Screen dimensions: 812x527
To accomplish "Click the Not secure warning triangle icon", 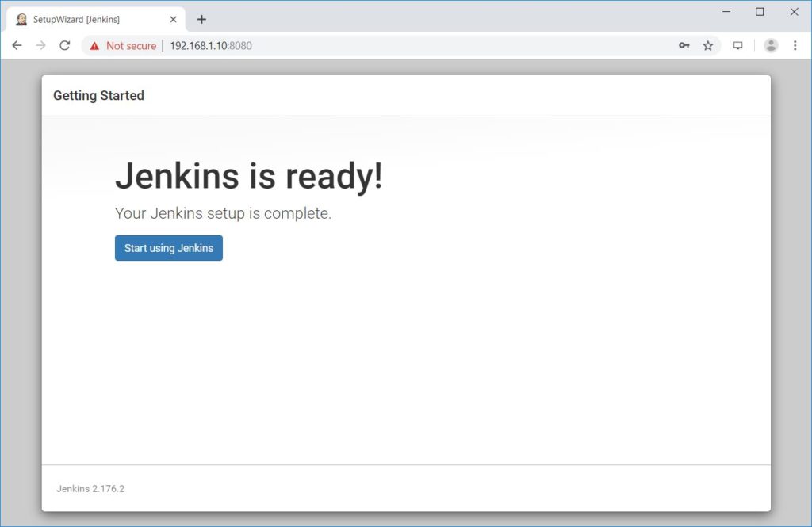I will point(94,46).
